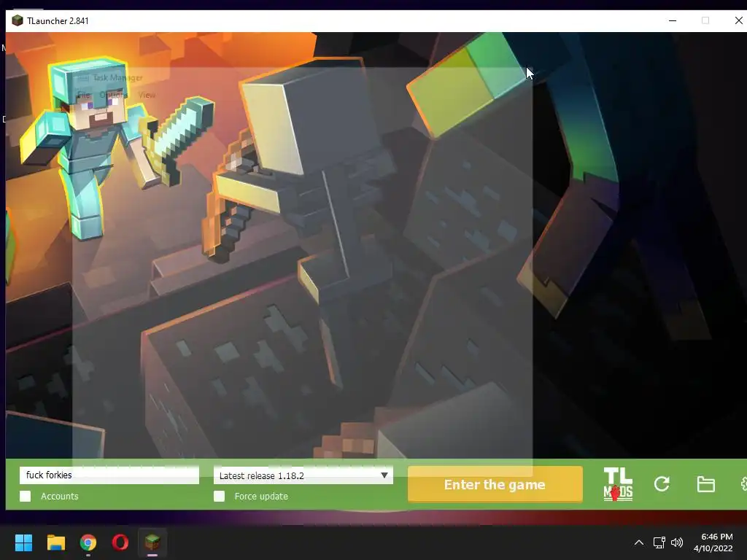Launch Google Chrome from the taskbar
Image resolution: width=747 pixels, height=560 pixels.
click(88, 542)
